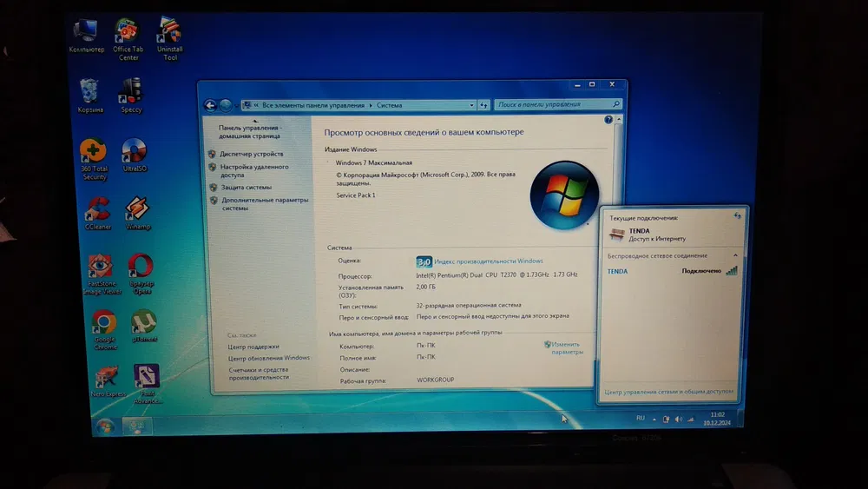Launch the Uninstall Tool shortcut
This screenshot has width=868, height=489.
tap(169, 38)
